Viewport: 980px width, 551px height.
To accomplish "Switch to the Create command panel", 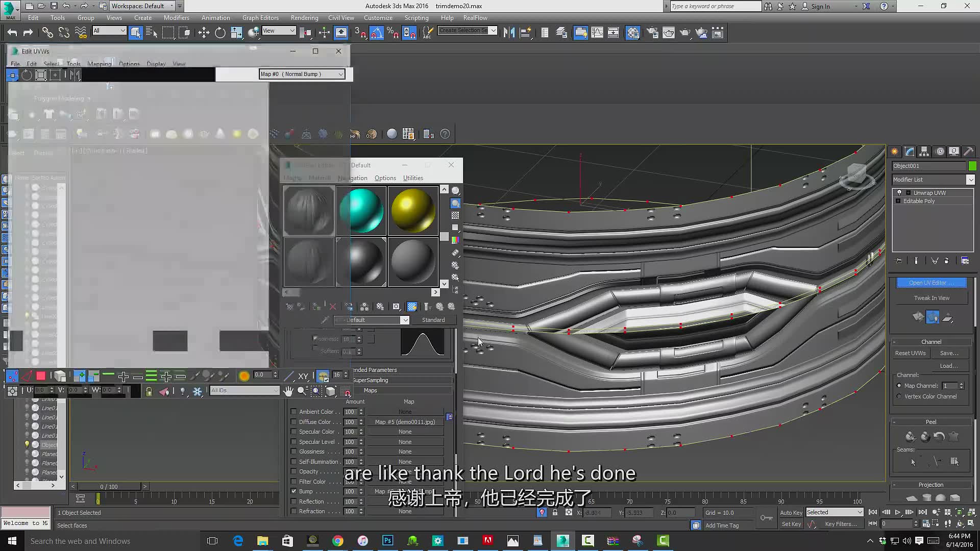I will pyautogui.click(x=895, y=151).
